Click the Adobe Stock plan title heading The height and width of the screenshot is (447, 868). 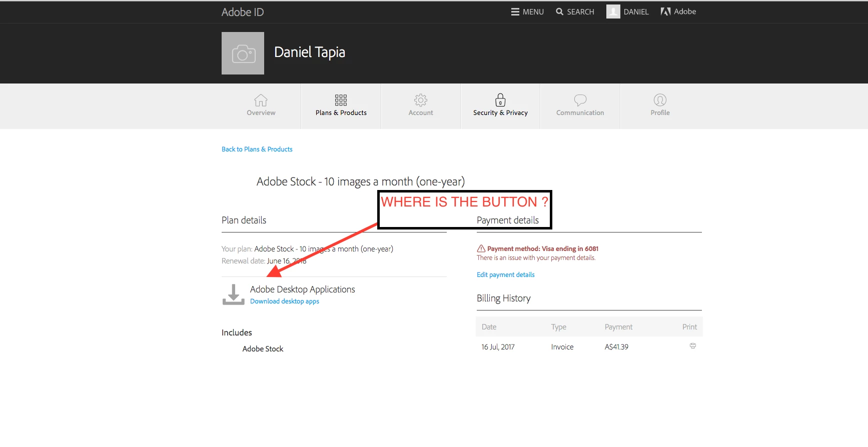point(361,181)
